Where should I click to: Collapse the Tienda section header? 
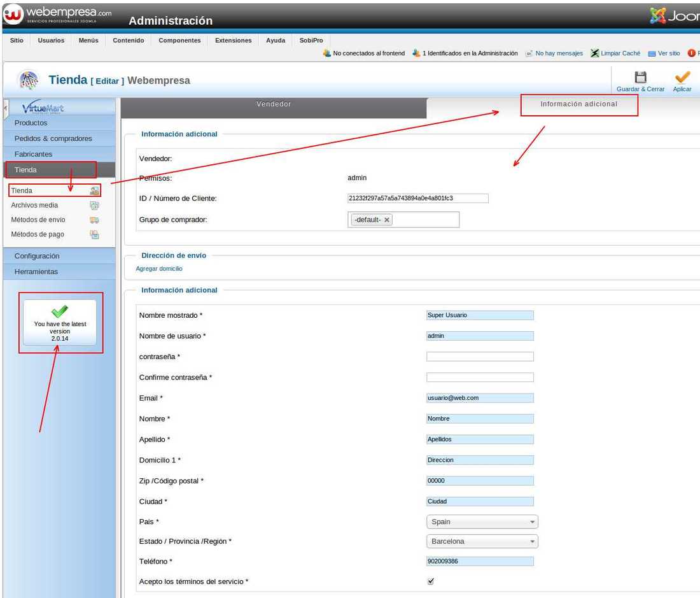59,169
